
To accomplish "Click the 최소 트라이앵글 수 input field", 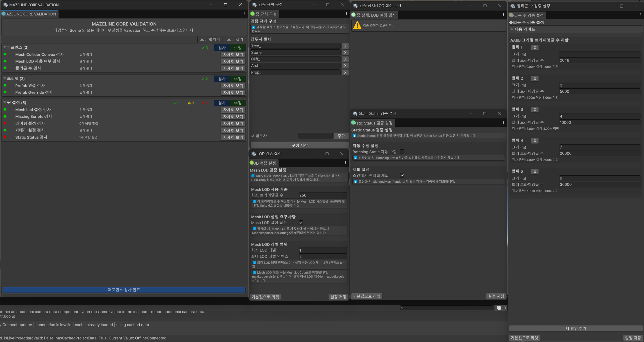I will [323, 195].
